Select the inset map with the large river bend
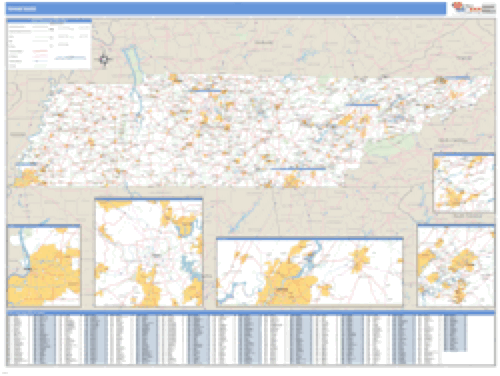The width and height of the screenshot is (500, 376). point(44,265)
